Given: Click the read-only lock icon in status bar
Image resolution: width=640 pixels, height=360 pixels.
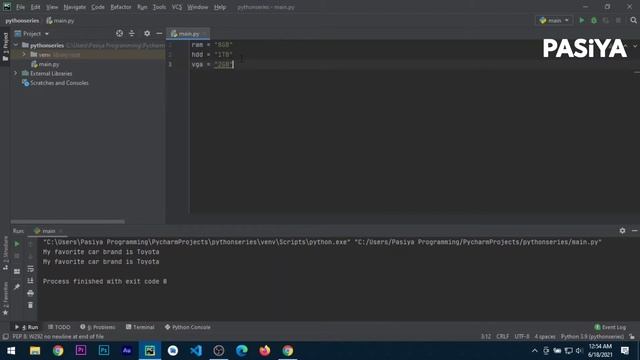Looking at the screenshot, I should (x=632, y=337).
